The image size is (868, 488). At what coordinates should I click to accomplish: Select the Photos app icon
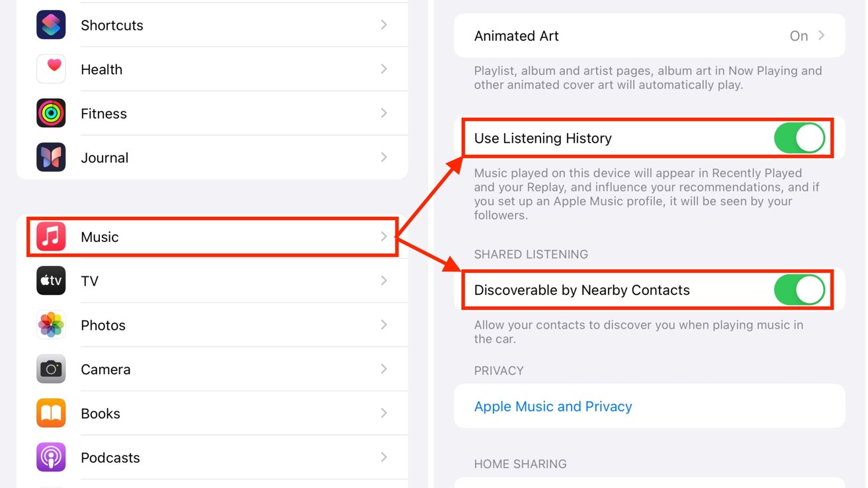pyautogui.click(x=51, y=325)
